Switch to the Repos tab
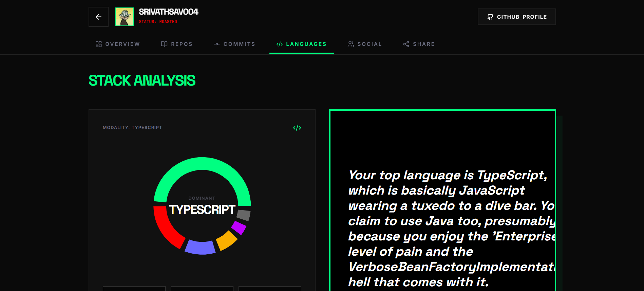The image size is (644, 291). point(176,44)
